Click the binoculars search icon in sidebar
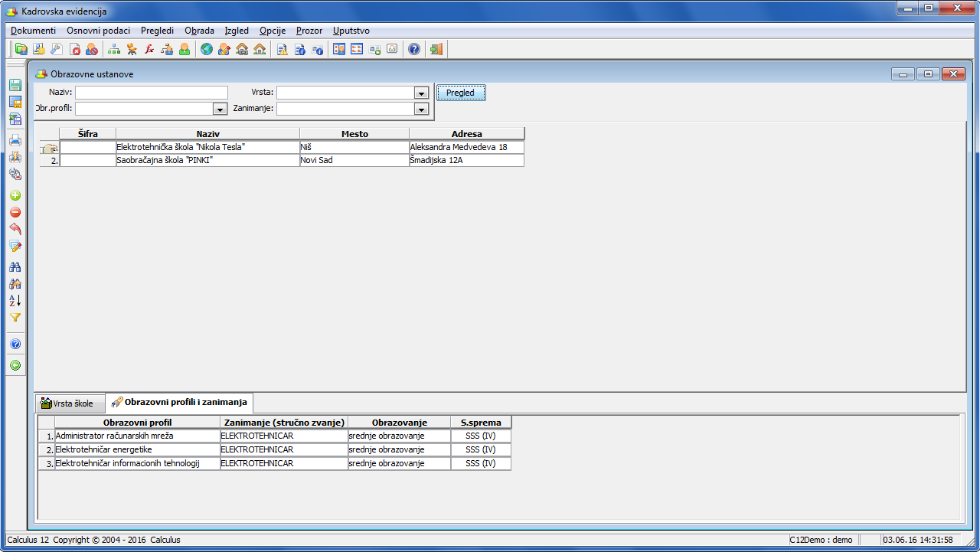Viewport: 980px width, 552px height. [15, 267]
